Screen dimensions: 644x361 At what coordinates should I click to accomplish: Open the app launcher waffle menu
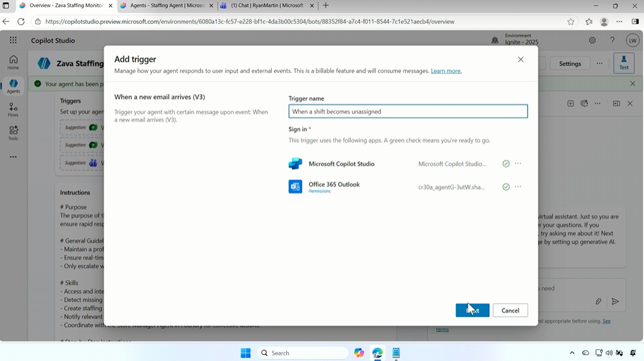pos(13,40)
